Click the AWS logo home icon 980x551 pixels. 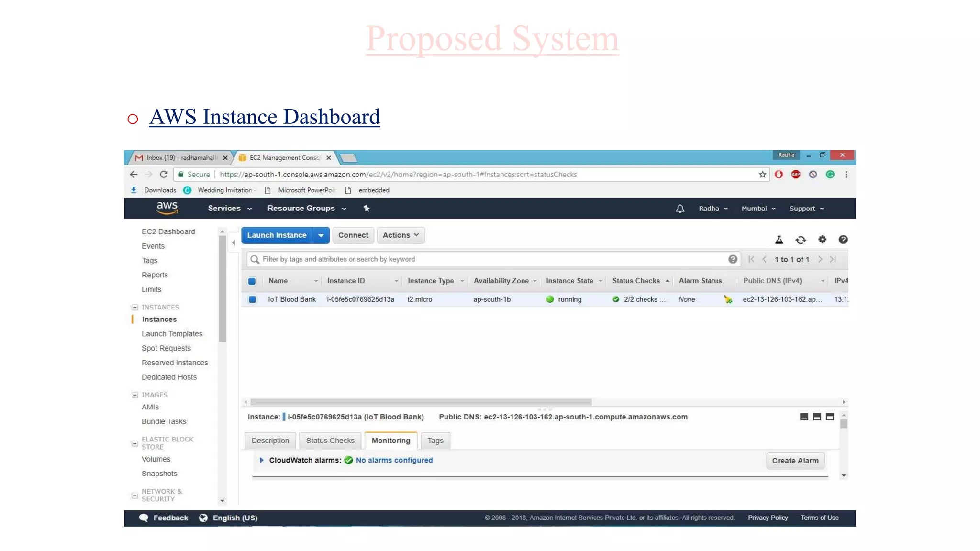(167, 208)
